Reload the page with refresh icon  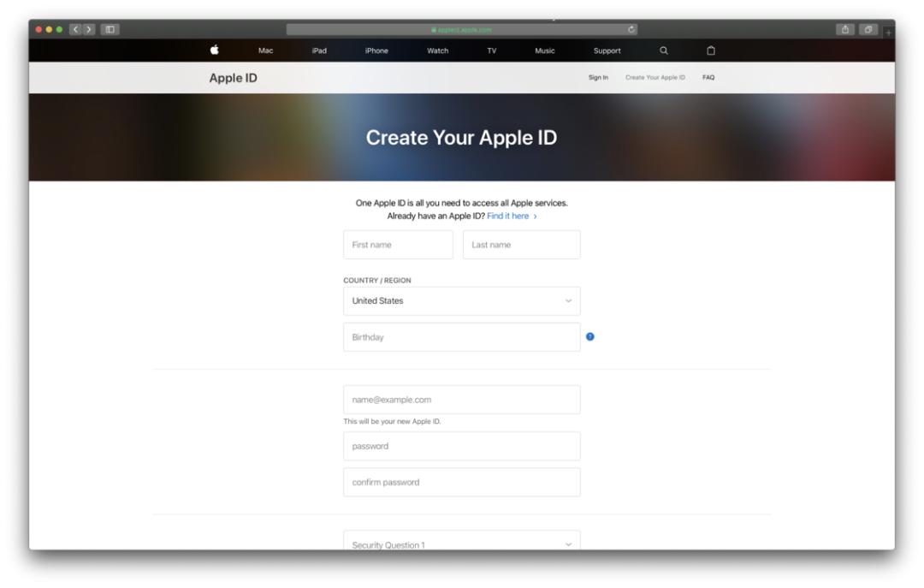[x=631, y=29]
